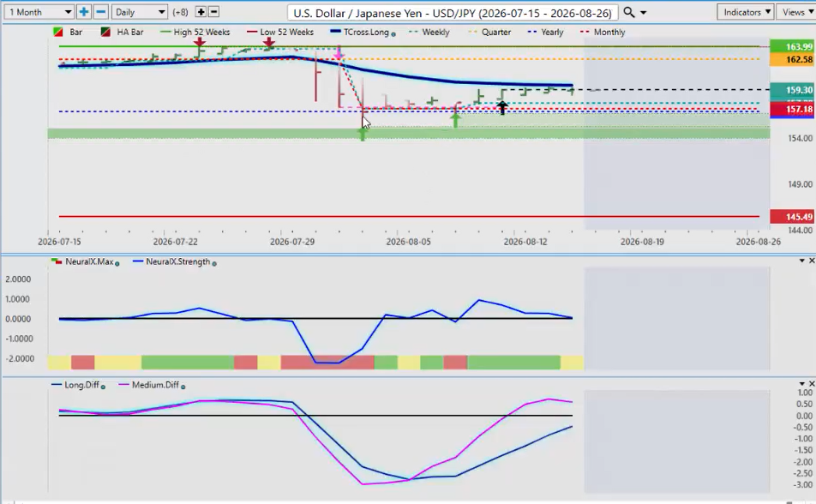
Task: Click the blue plus zoom-in button
Action: [84, 12]
